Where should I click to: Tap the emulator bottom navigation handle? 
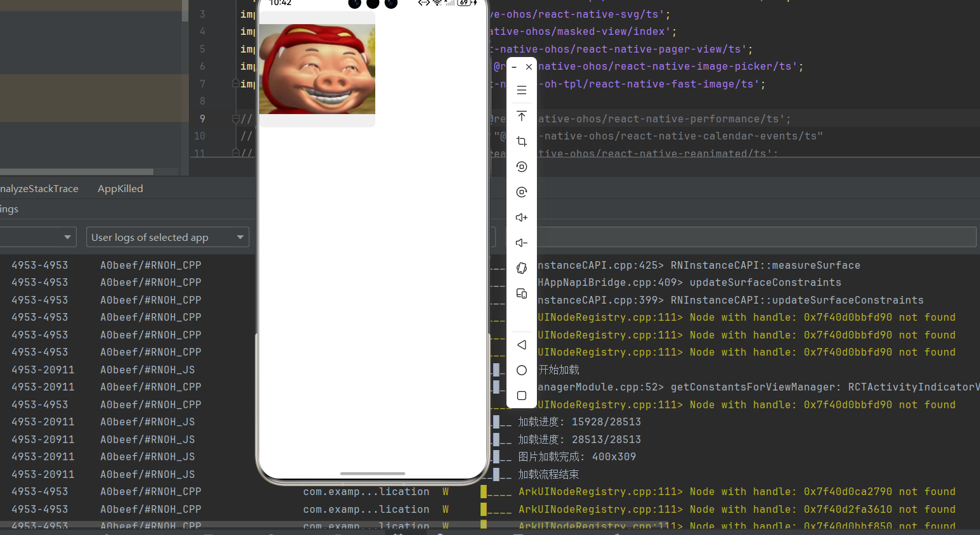click(x=373, y=474)
